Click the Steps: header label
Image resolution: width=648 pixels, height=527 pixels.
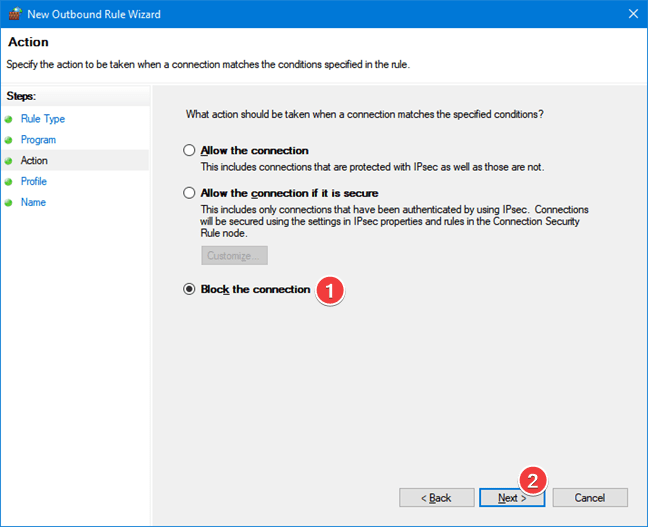point(21,96)
